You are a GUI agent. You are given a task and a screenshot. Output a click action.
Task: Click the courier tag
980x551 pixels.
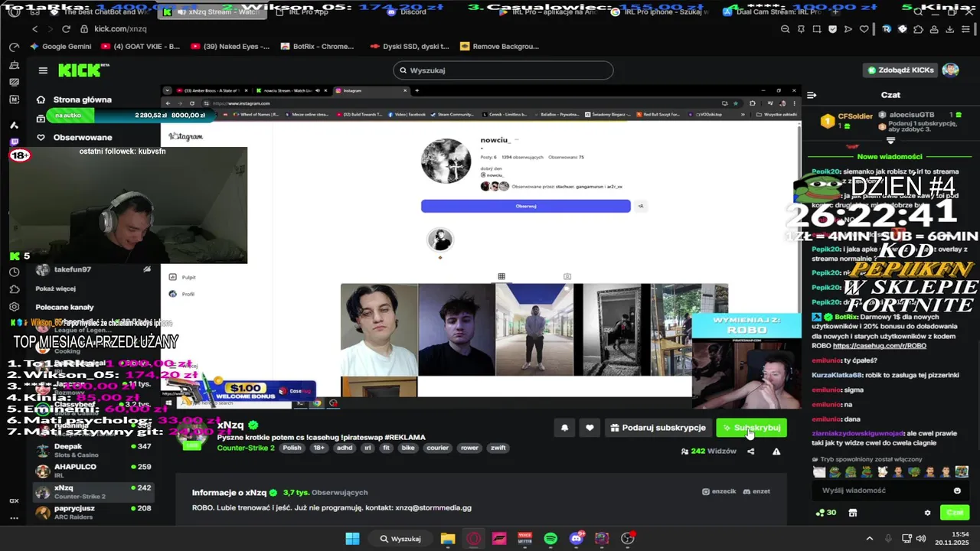[438, 448]
